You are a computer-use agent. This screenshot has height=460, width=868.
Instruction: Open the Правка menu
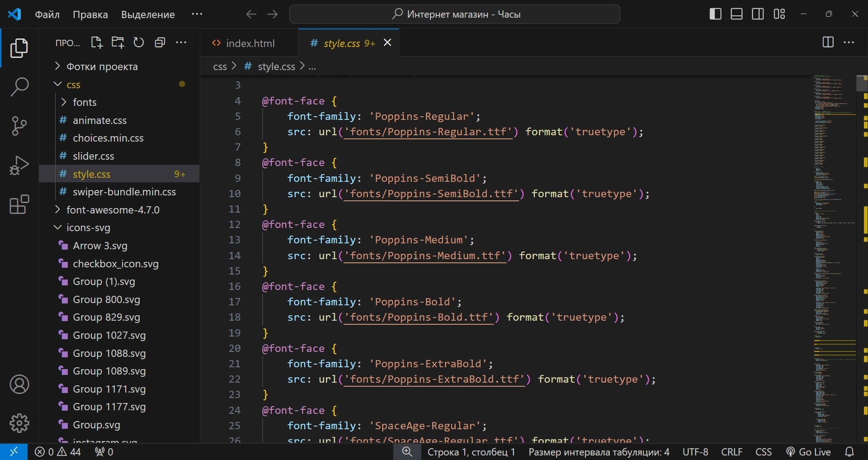coord(90,14)
